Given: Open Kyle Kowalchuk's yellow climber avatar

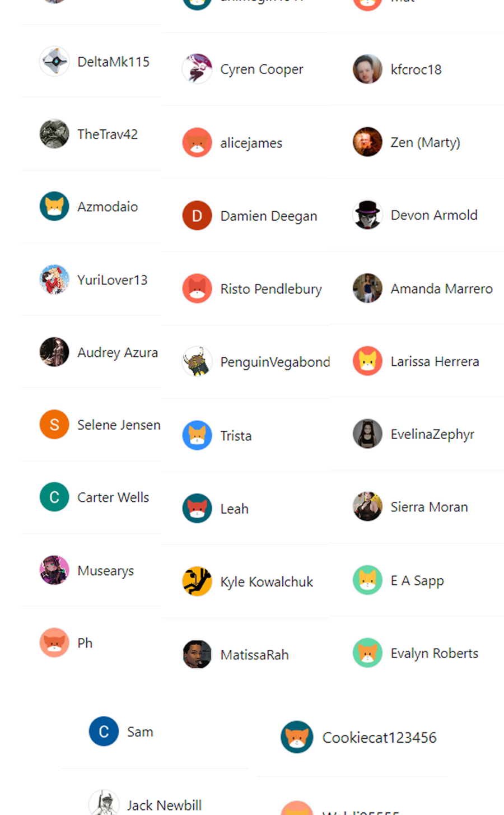Looking at the screenshot, I should (197, 581).
